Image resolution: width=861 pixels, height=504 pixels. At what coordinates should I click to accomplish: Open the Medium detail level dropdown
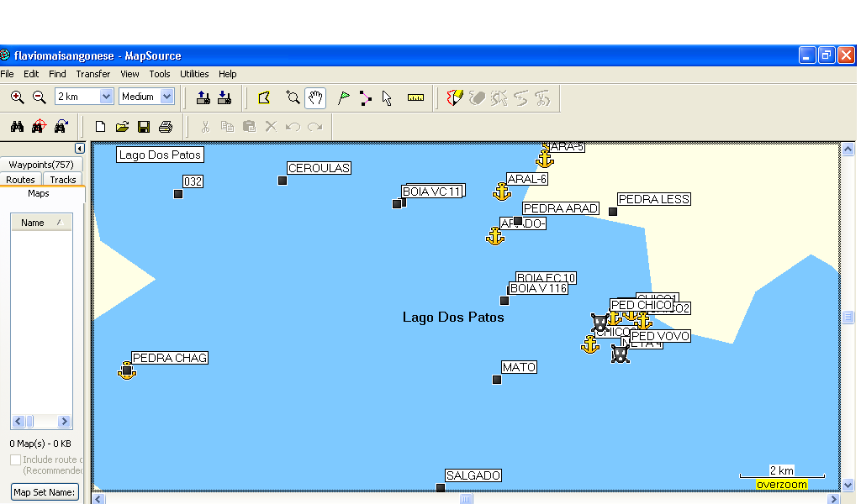[166, 97]
